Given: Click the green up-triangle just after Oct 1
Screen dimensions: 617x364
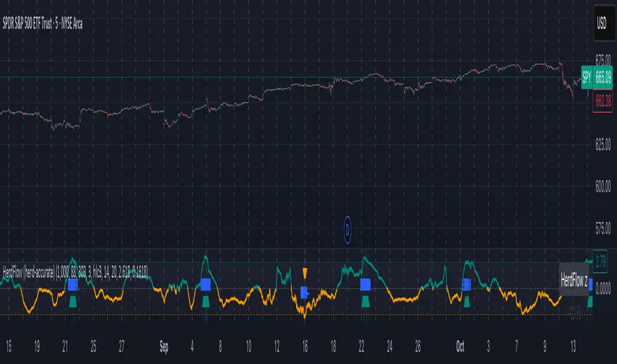Looking at the screenshot, I should [x=467, y=302].
